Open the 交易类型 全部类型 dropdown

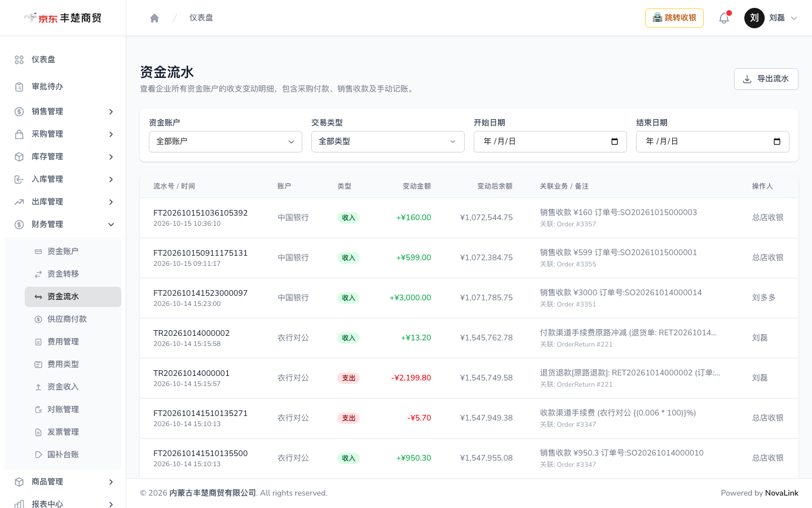click(x=388, y=142)
